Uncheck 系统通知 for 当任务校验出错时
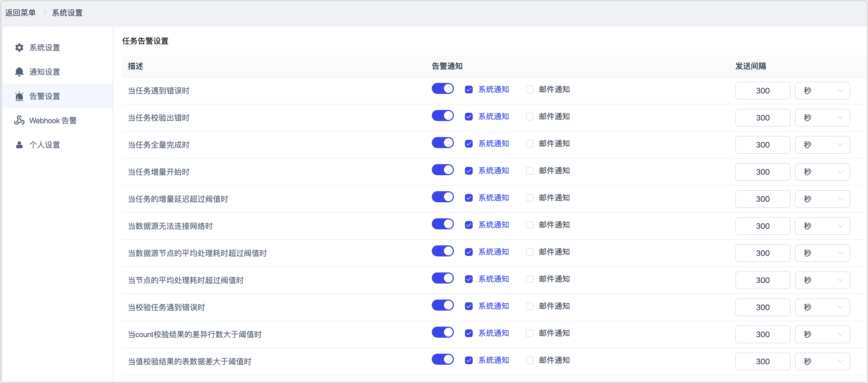 pyautogui.click(x=468, y=117)
